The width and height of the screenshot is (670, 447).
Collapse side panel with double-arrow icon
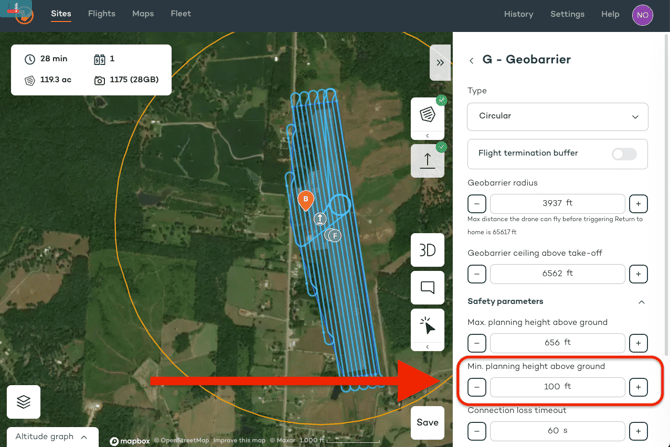click(x=440, y=62)
